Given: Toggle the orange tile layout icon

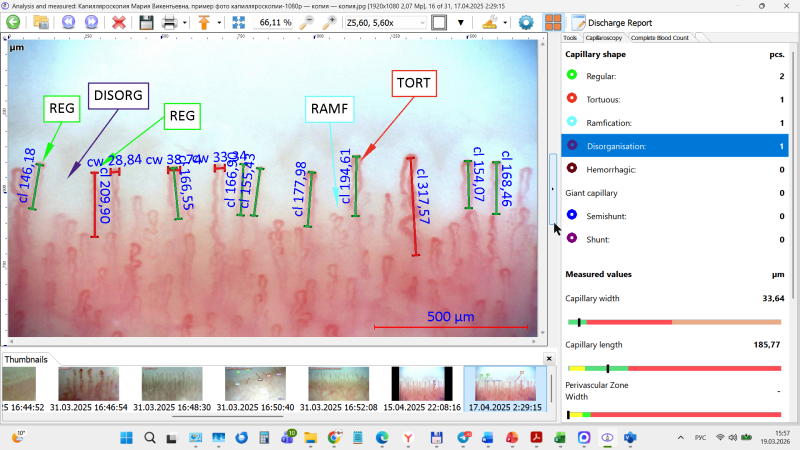Looking at the screenshot, I should (553, 22).
